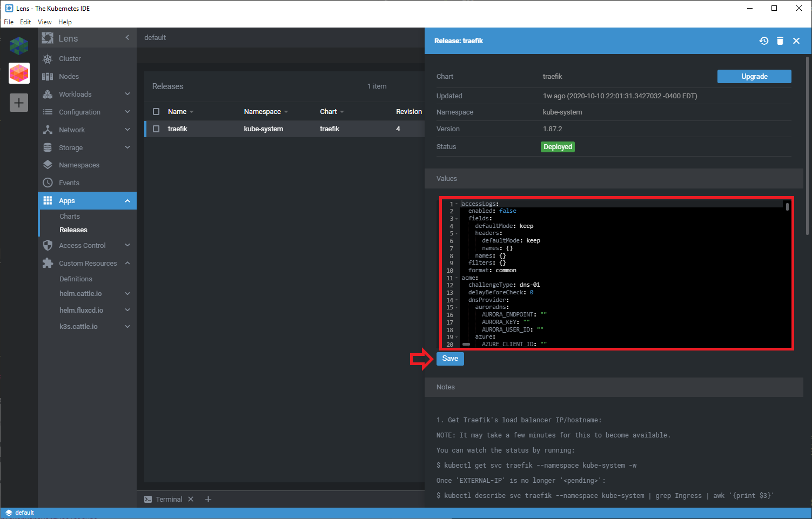
Task: Expand the Configuration section
Action: coord(127,112)
